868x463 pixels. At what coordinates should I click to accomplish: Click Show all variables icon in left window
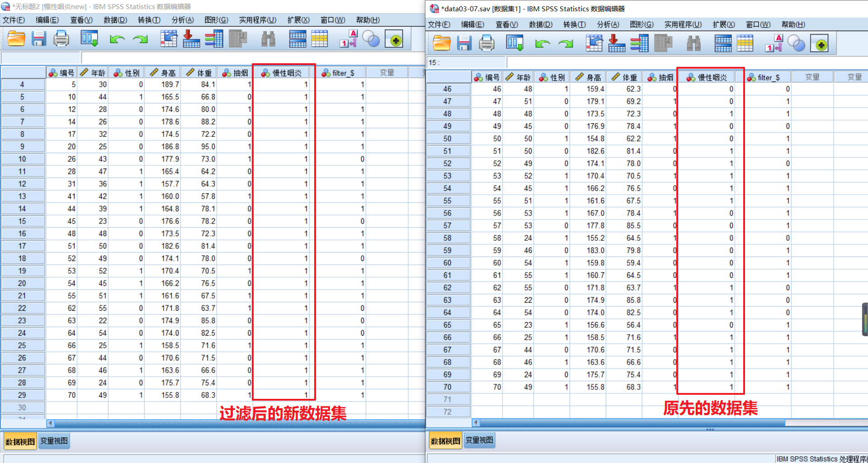tap(394, 40)
